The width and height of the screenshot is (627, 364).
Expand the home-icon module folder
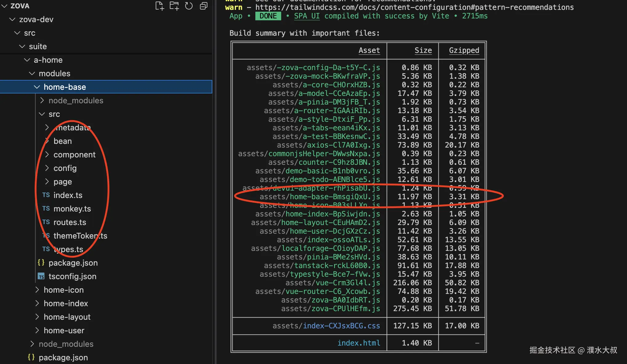[63, 290]
